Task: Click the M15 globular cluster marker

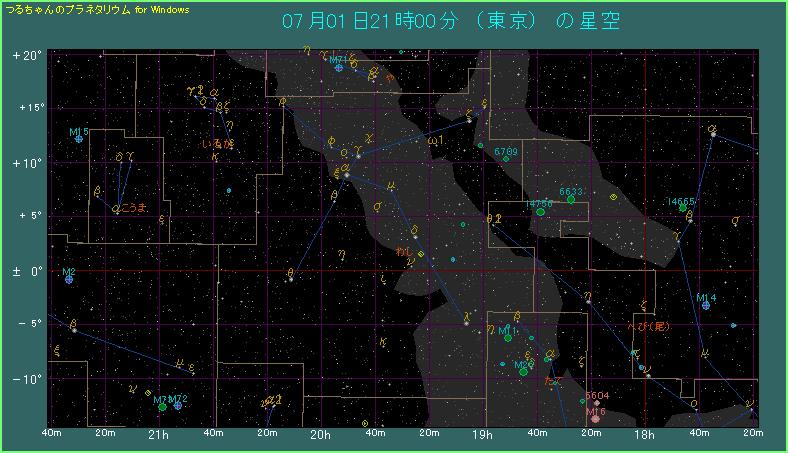Action: [x=79, y=139]
